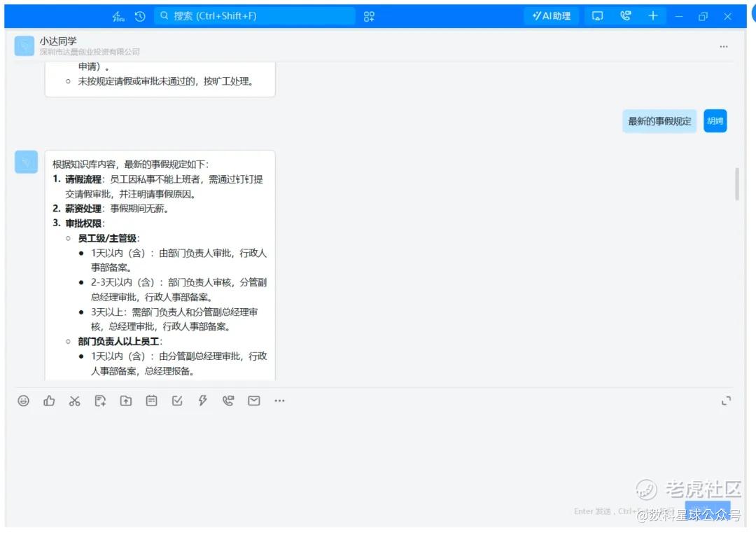Open the AI助理 button
756x533 pixels.
[551, 16]
